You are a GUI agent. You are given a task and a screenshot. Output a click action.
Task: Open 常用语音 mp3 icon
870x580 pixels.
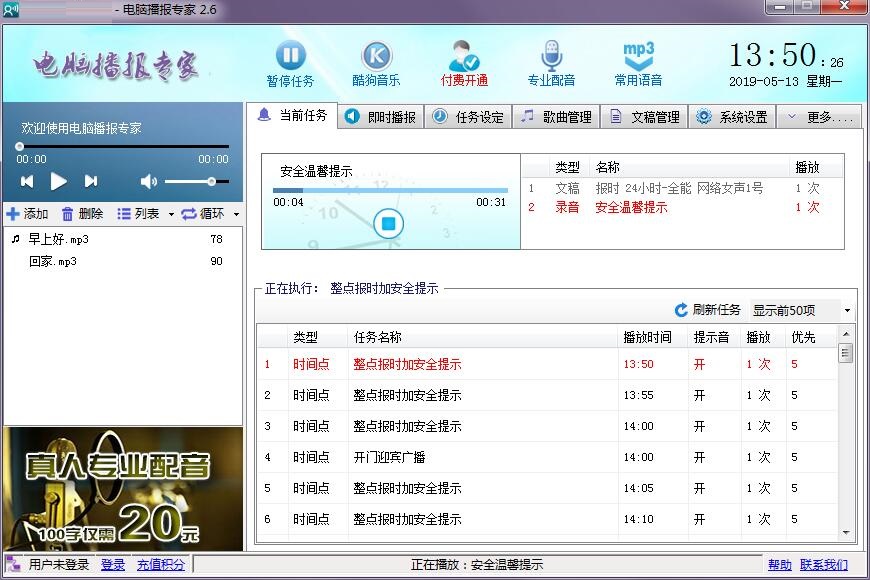point(638,55)
